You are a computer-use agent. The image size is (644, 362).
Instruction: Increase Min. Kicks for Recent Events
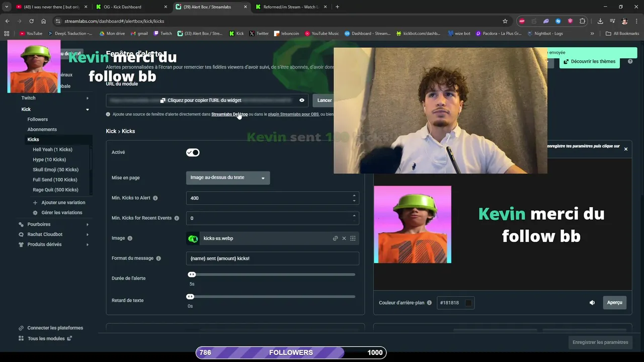click(354, 216)
